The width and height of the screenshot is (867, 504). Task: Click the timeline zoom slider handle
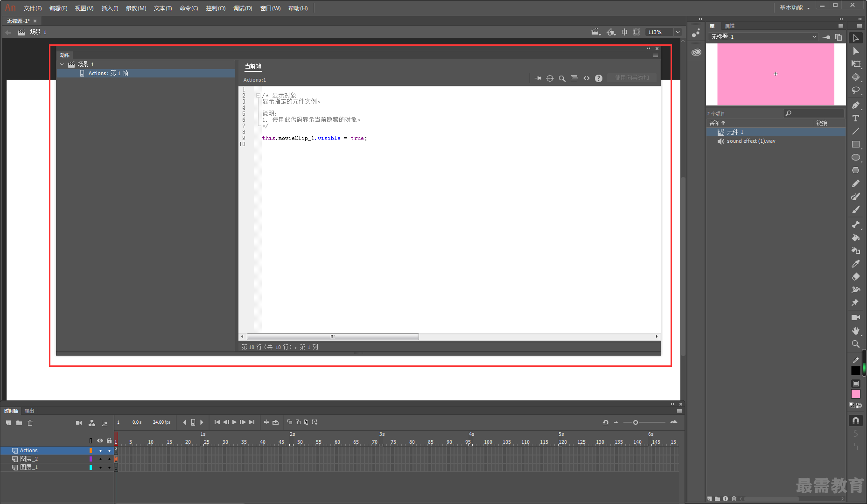tap(635, 422)
